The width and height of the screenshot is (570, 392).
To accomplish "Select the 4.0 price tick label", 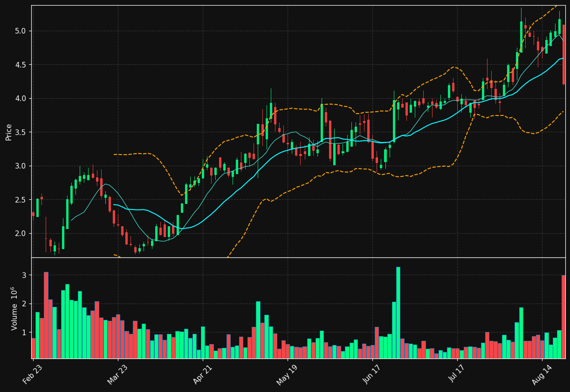I will click(x=21, y=99).
